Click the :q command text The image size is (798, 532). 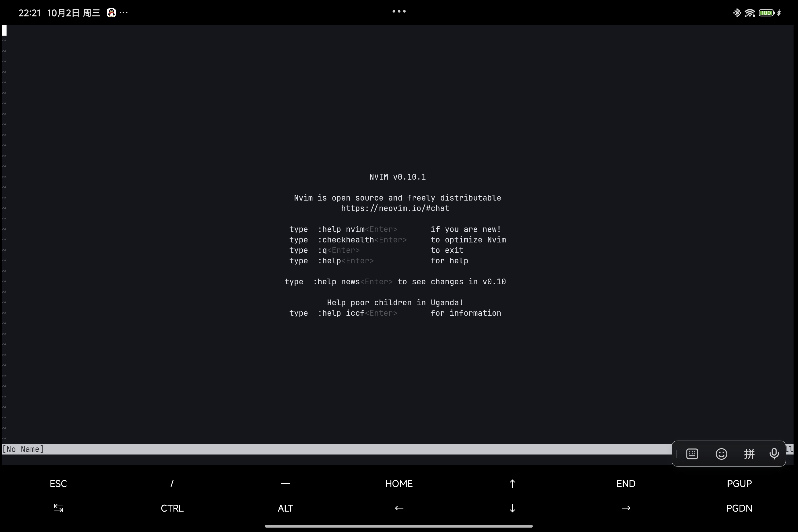(322, 250)
